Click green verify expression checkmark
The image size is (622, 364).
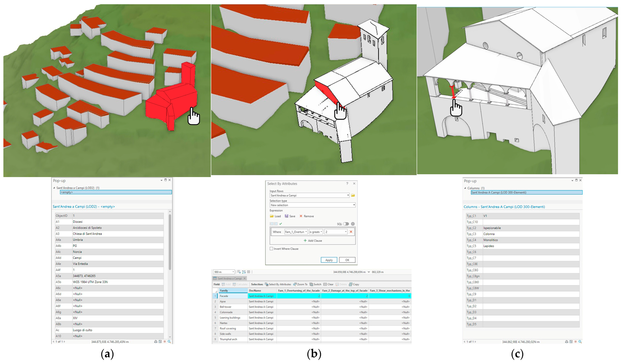(281, 224)
